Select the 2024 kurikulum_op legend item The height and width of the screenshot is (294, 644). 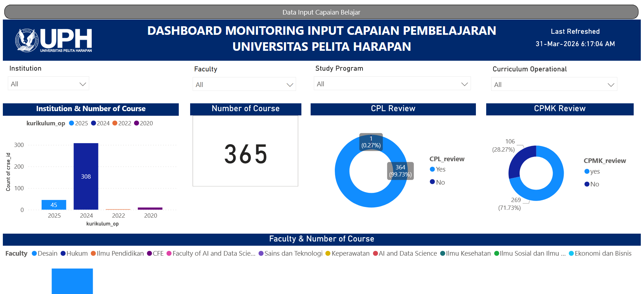[x=100, y=123]
